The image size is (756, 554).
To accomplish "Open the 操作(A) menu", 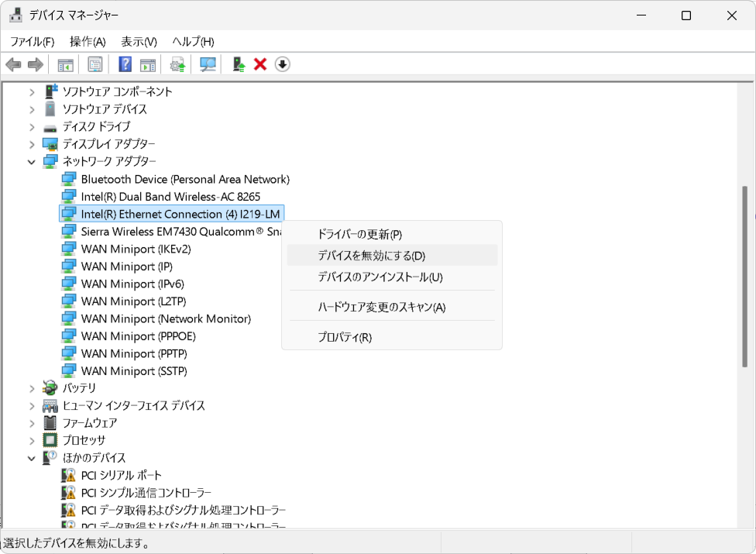I will 88,41.
